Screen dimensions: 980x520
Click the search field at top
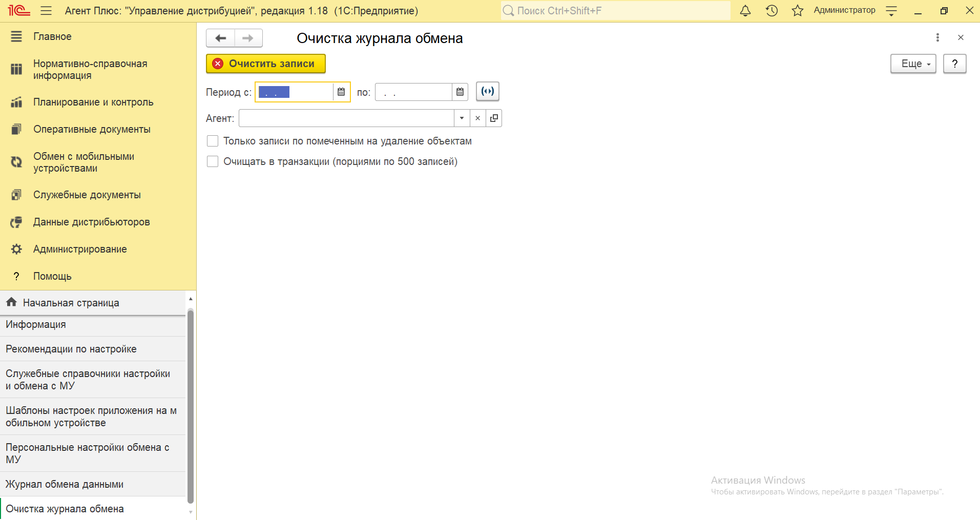615,11
